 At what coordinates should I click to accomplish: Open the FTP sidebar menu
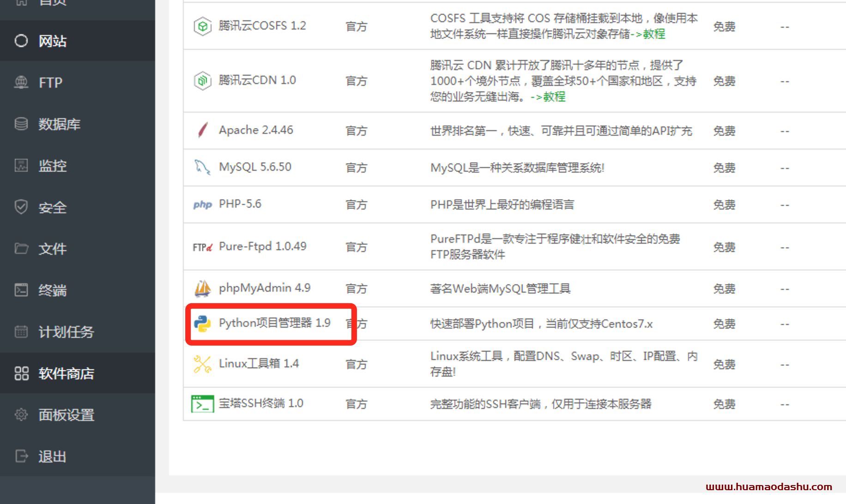[x=77, y=82]
